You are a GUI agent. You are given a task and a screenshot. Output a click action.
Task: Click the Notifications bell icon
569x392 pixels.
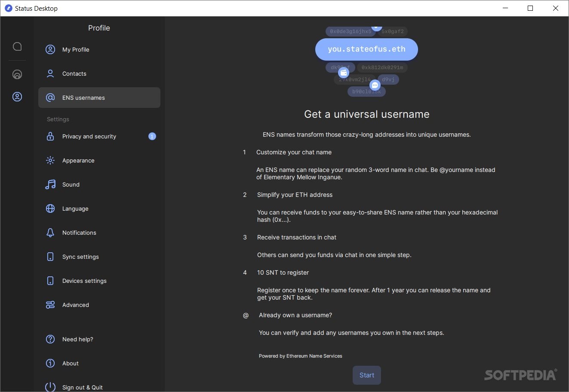50,233
